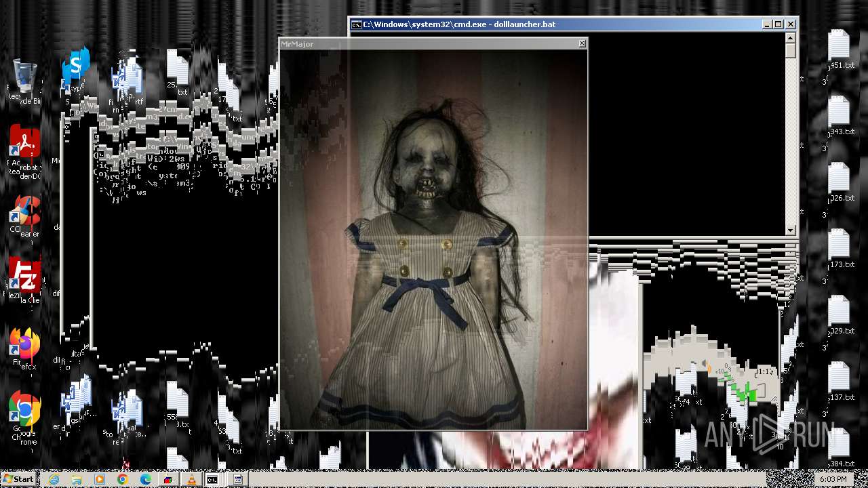The width and height of the screenshot is (868, 488).
Task: Open the cmd.exe system menu icon
Action: tap(356, 24)
